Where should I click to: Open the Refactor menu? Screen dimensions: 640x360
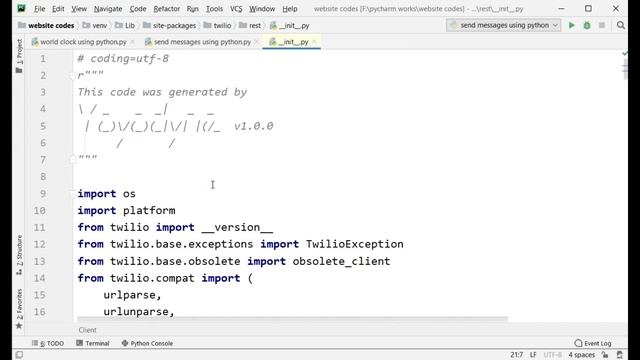tap(167, 9)
